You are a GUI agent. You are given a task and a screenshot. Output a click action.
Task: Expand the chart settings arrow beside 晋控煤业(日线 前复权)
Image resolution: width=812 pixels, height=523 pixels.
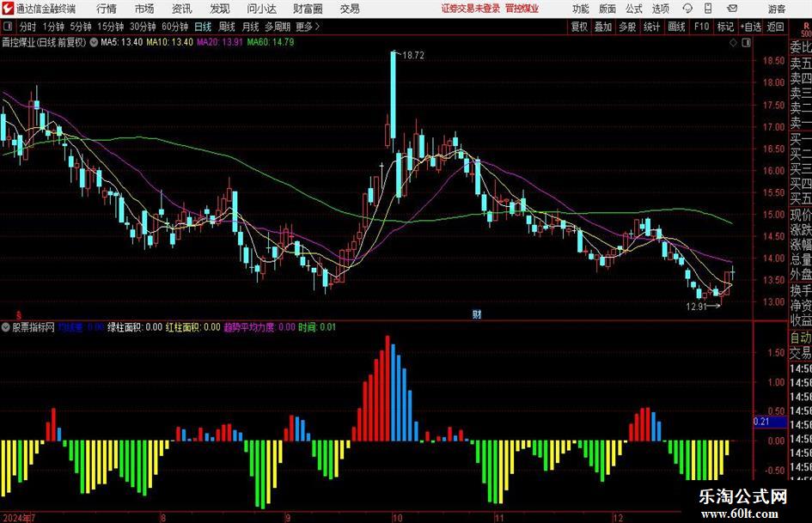pyautogui.click(x=94, y=42)
